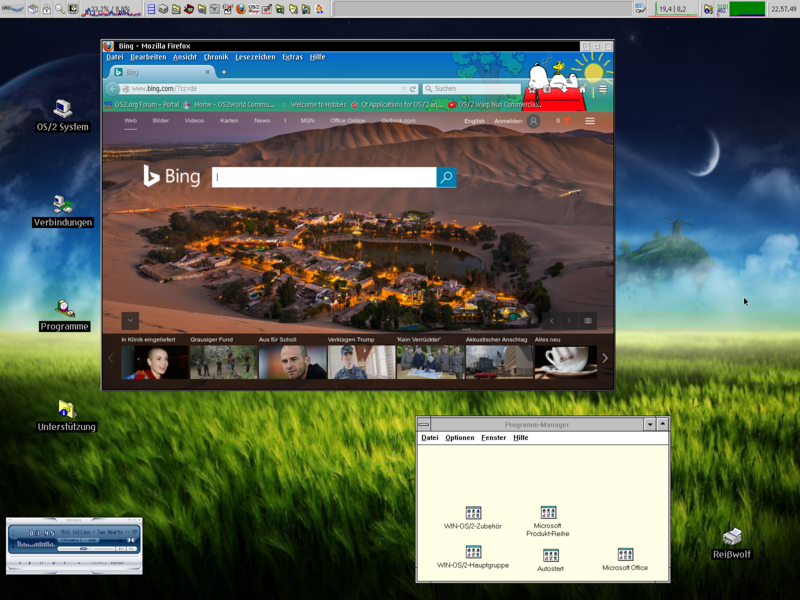Open the Programme desktop icon
800x600 pixels.
(64, 315)
